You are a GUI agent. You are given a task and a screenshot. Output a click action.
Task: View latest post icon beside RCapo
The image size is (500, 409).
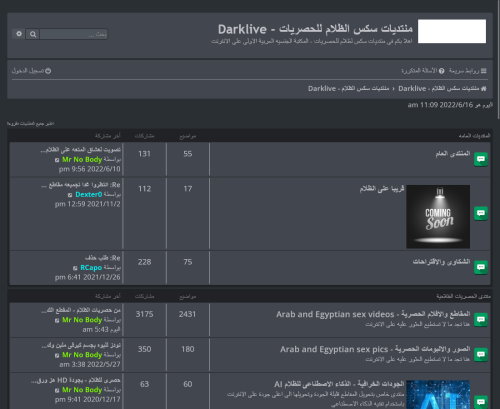click(x=75, y=268)
